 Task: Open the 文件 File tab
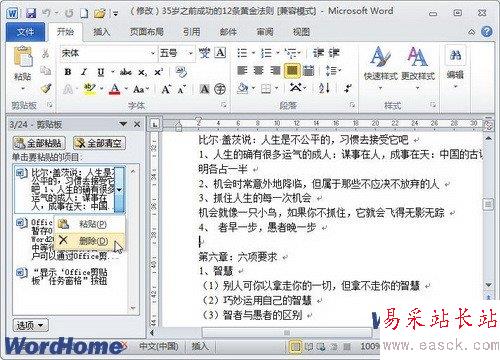pyautogui.click(x=25, y=32)
